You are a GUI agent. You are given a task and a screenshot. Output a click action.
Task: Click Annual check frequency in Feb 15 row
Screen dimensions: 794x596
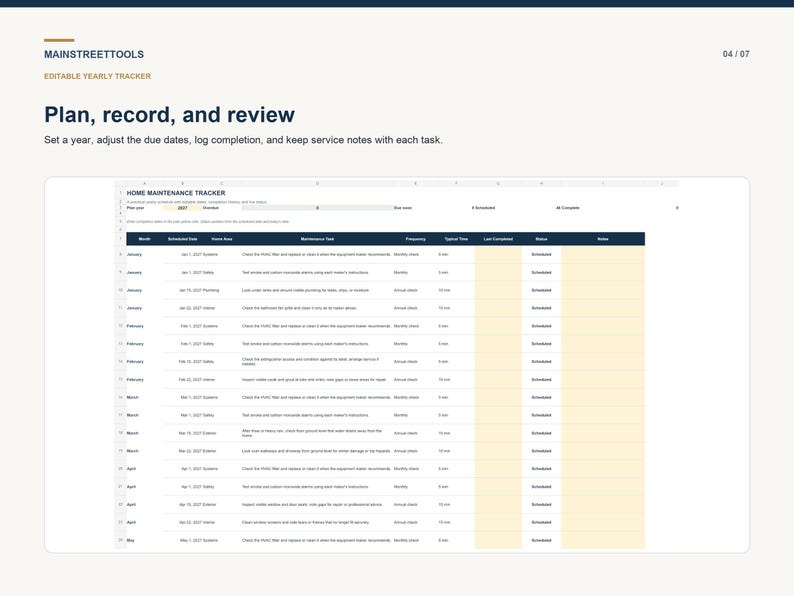pyautogui.click(x=406, y=362)
